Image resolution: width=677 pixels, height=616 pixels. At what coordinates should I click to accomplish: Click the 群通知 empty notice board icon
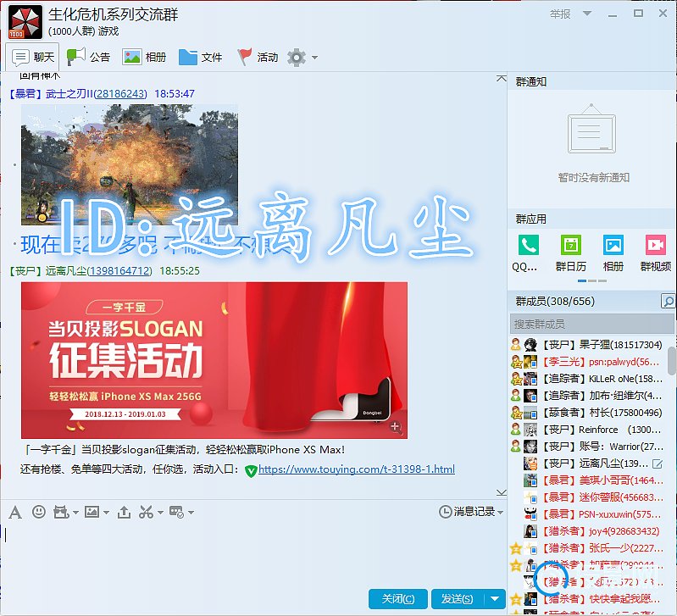point(591,129)
